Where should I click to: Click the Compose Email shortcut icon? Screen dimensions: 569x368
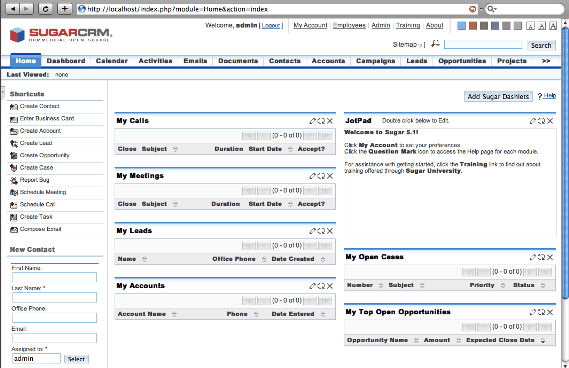click(14, 229)
